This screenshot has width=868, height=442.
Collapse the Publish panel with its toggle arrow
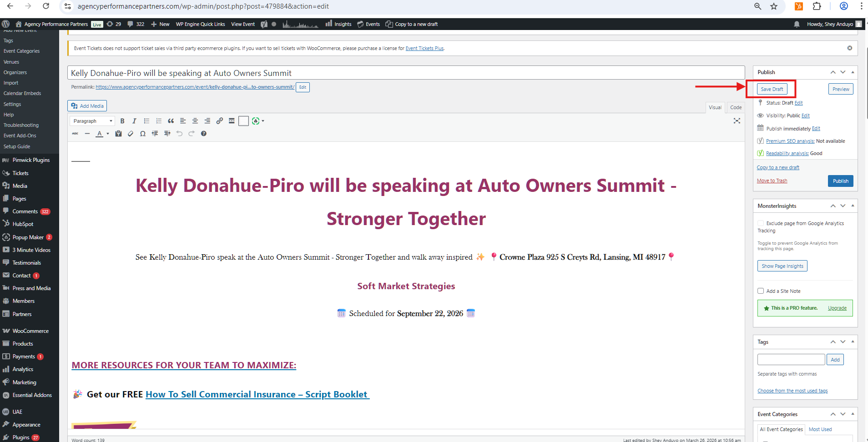853,72
